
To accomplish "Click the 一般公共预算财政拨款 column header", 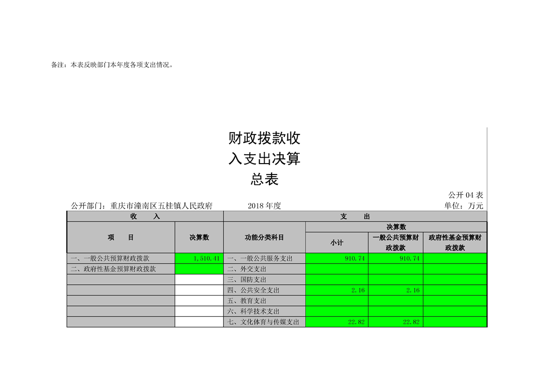I will (x=396, y=243).
